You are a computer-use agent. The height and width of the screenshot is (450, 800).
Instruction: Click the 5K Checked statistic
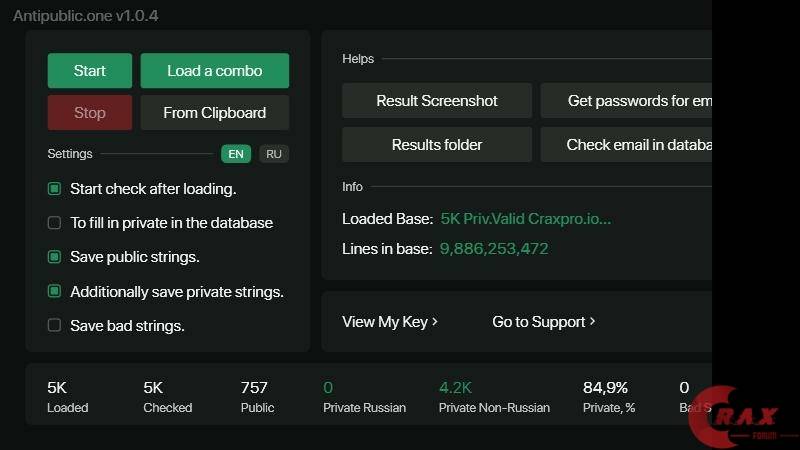click(167, 396)
